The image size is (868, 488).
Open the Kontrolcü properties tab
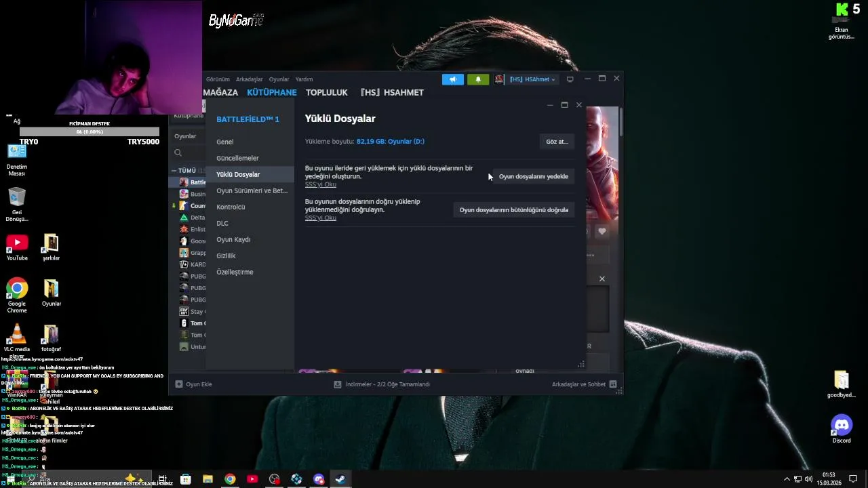pos(250,207)
